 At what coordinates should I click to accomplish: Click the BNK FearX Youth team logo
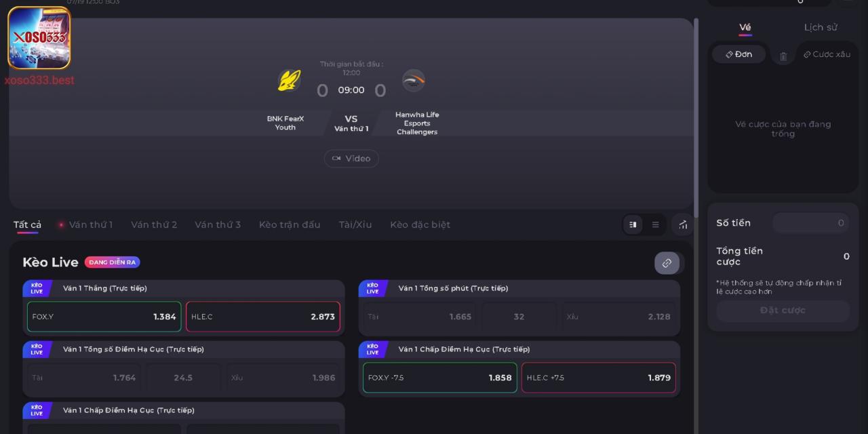click(x=288, y=80)
